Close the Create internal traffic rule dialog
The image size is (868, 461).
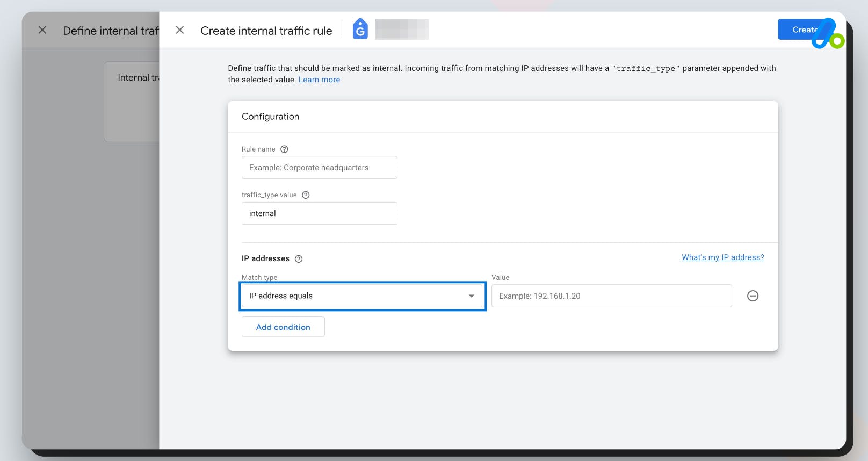tap(180, 30)
